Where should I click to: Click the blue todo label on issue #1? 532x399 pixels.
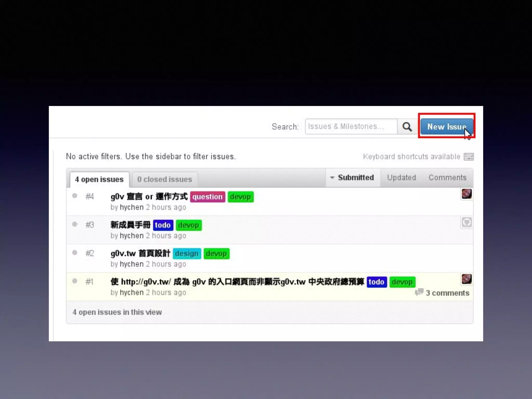click(376, 282)
